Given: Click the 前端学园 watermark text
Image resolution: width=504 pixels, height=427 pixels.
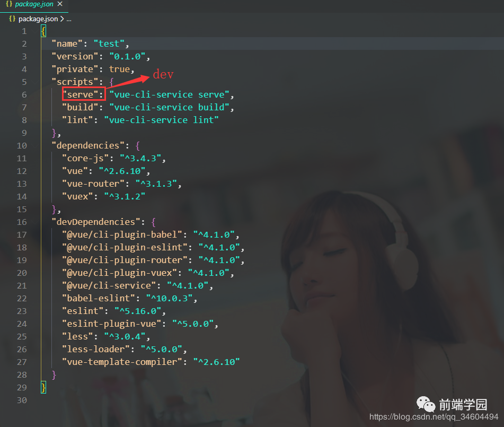Looking at the screenshot, I should tap(463, 405).
